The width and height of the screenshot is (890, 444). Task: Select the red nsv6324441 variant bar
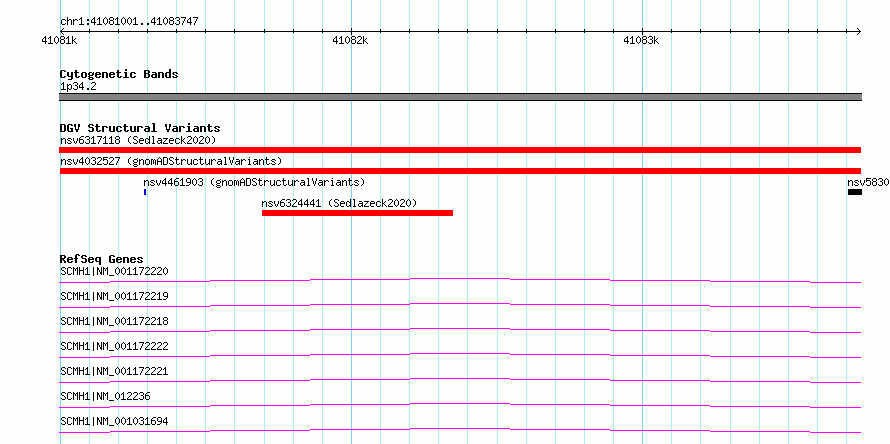pyautogui.click(x=358, y=213)
